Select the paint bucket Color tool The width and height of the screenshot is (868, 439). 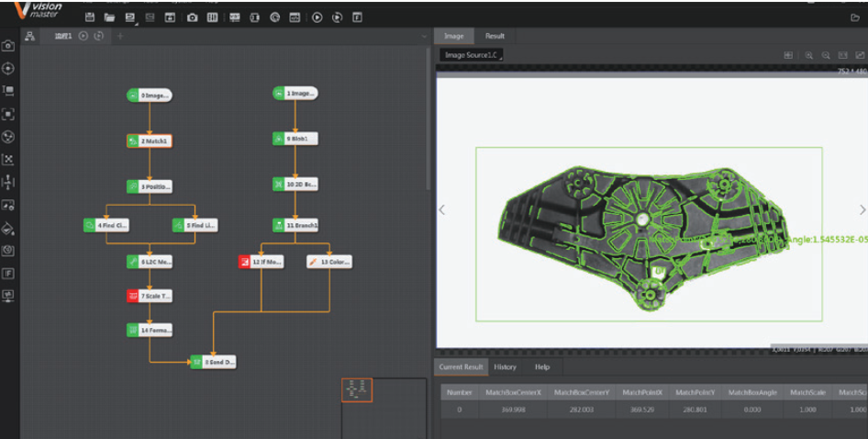tap(7, 228)
